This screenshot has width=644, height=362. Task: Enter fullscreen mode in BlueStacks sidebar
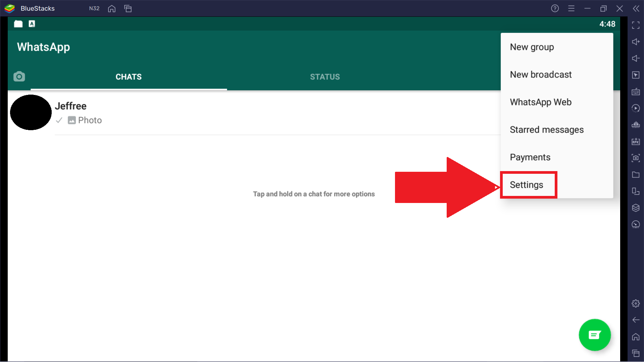[x=636, y=25]
